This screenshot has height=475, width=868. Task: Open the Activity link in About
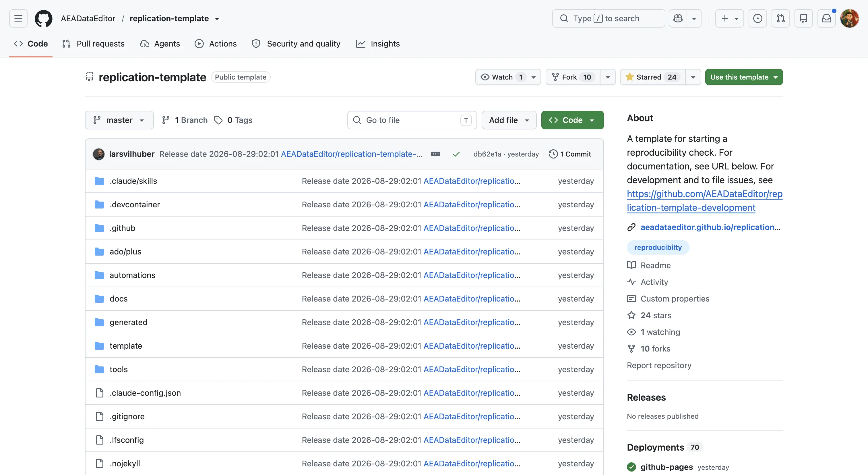[x=654, y=282]
